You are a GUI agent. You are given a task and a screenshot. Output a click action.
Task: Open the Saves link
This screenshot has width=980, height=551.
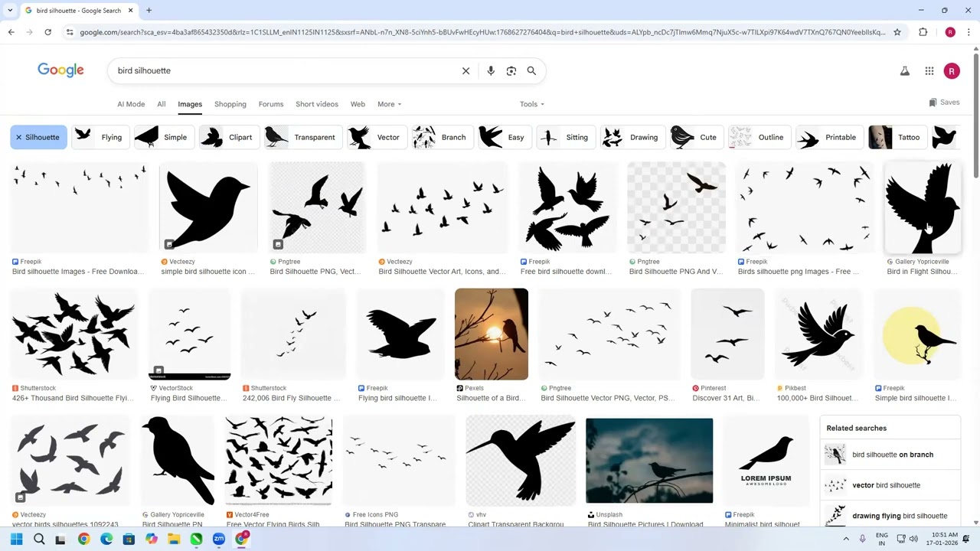coord(944,103)
